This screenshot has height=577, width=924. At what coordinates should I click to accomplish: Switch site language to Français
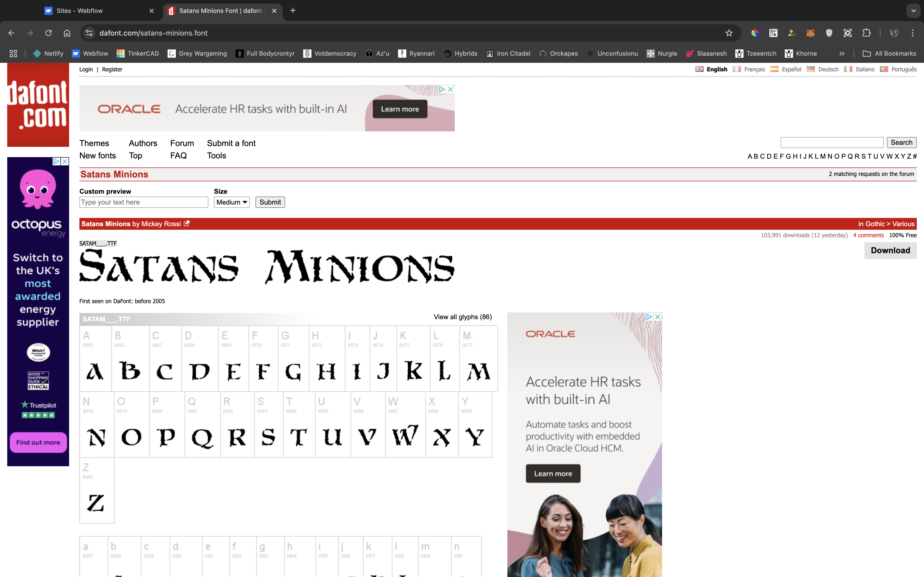[754, 70]
